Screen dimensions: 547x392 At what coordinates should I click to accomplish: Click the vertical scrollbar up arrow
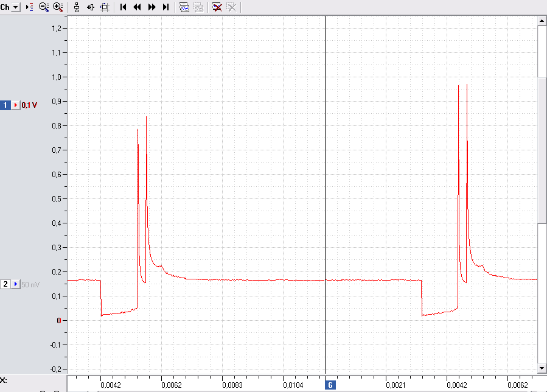(542, 21)
